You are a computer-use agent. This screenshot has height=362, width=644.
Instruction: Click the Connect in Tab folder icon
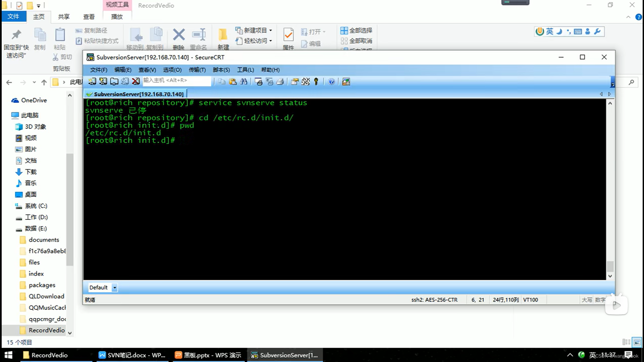pyautogui.click(x=114, y=81)
